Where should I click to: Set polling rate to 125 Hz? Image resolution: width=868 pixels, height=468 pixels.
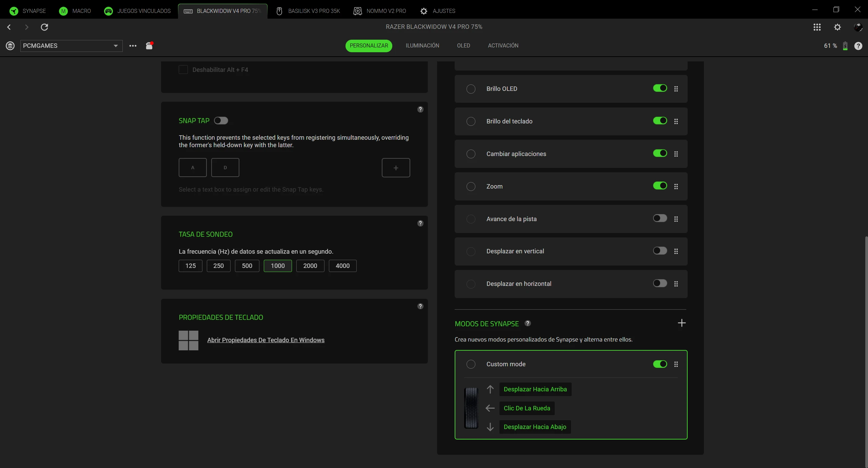click(191, 266)
